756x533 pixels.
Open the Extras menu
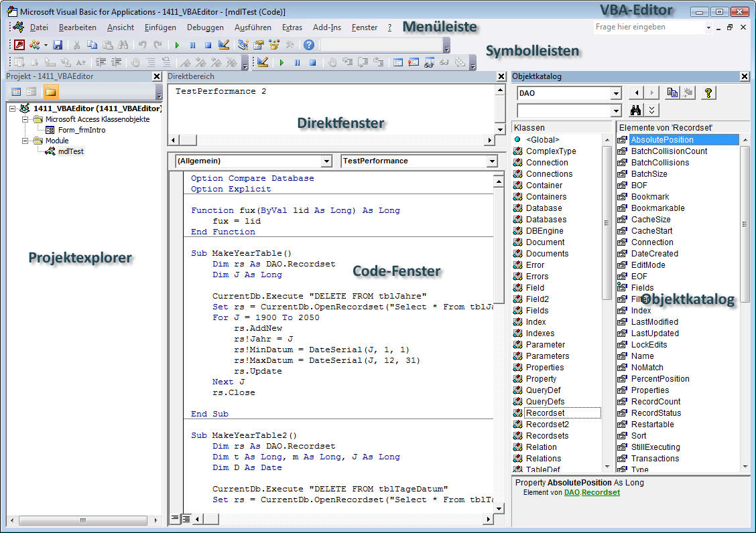(x=293, y=27)
